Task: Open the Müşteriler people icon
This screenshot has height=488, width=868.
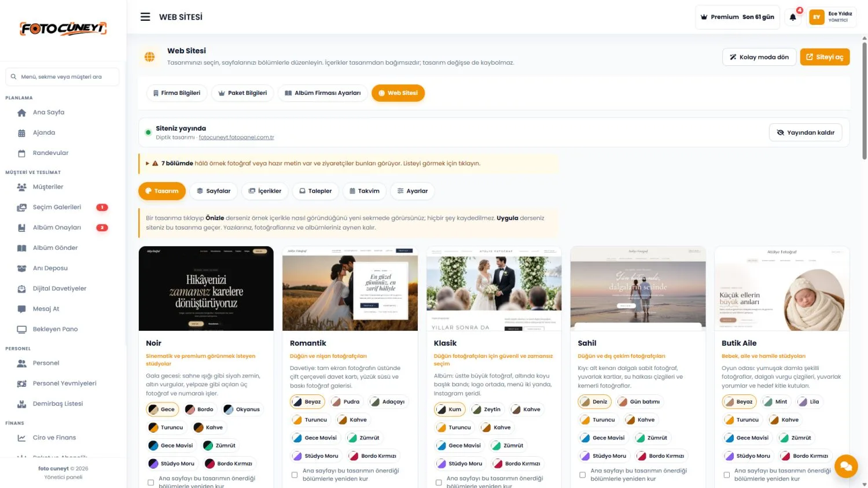Action: coord(21,187)
